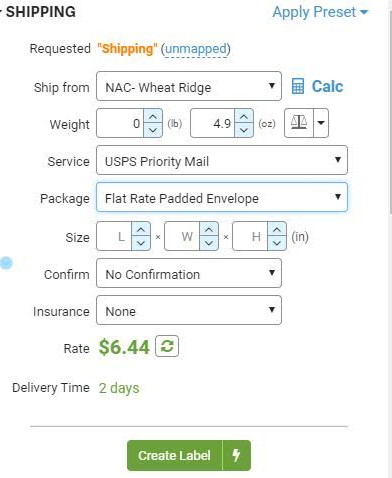This screenshot has height=478, width=392.
Task: Decrease ounces weight with down arrow
Action: [x=244, y=130]
